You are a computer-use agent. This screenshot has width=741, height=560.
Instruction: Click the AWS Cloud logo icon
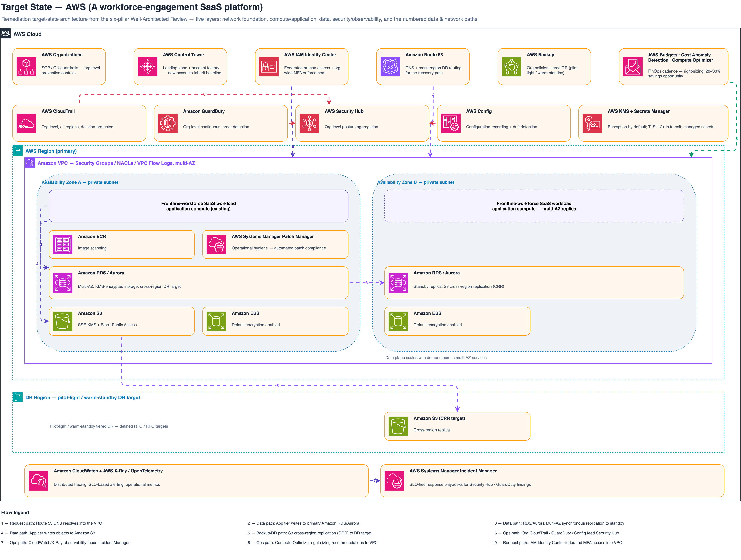(x=5, y=34)
